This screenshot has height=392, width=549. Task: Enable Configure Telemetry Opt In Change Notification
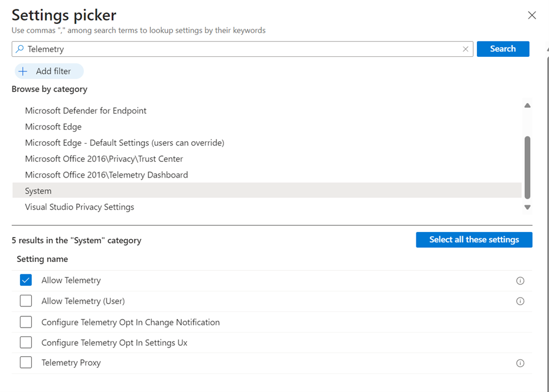pyautogui.click(x=26, y=322)
